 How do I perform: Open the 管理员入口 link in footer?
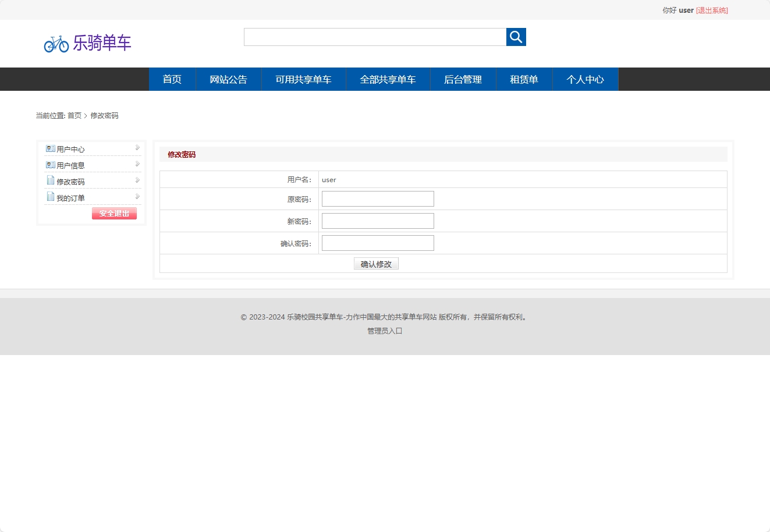click(384, 331)
